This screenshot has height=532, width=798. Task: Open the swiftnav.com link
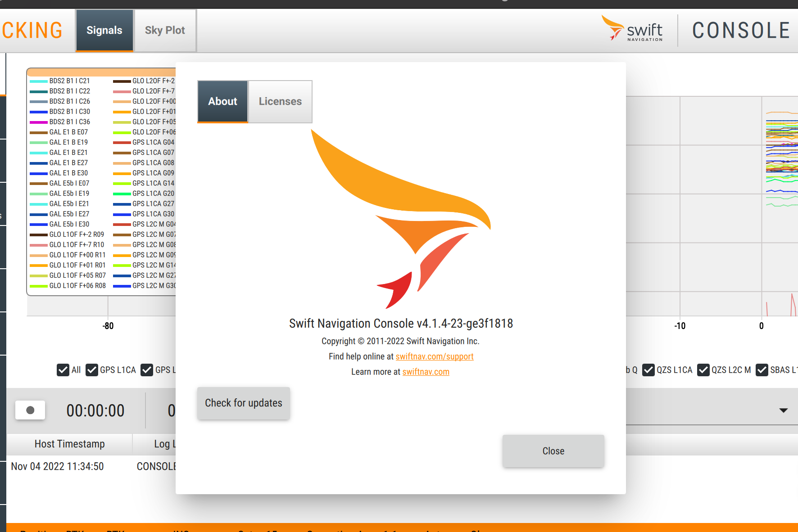[426, 372]
